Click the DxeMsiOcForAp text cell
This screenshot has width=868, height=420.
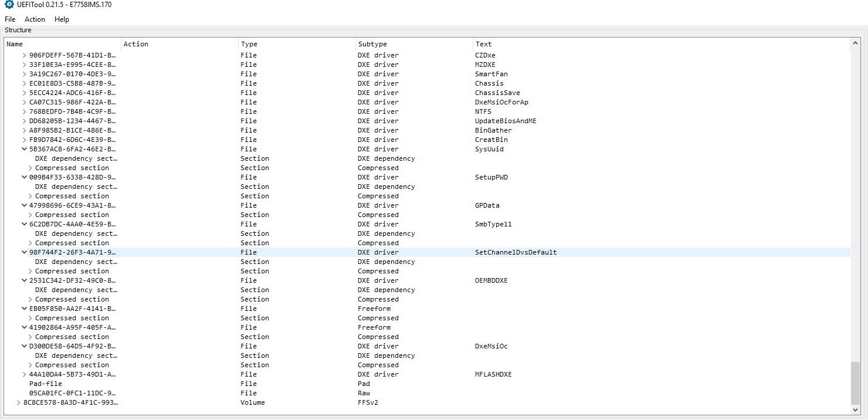pyautogui.click(x=501, y=102)
